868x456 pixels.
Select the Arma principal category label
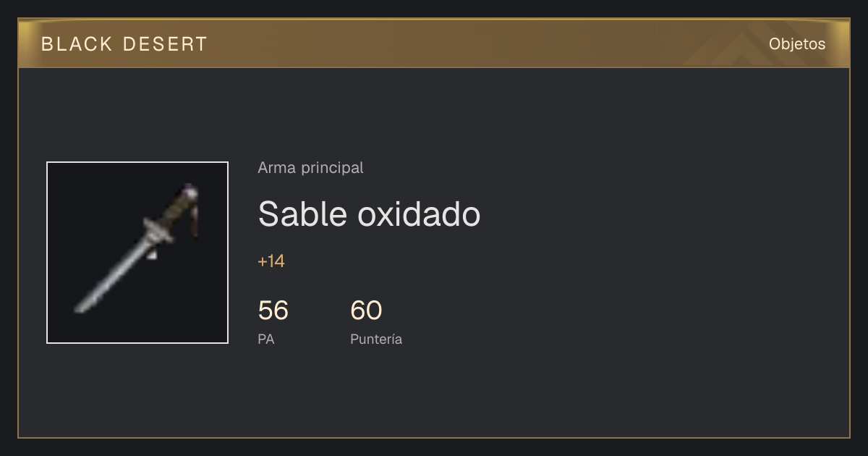(x=310, y=168)
